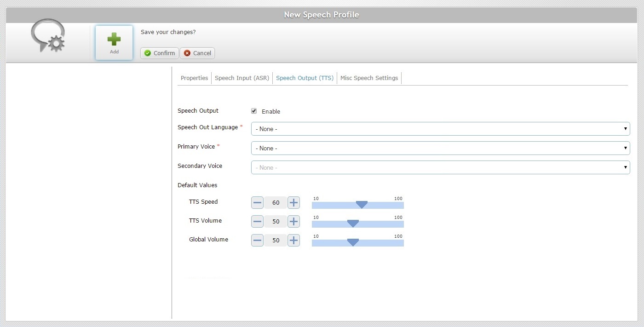The image size is (644, 327).
Task: Increase TTS Speed with plus button
Action: 293,202
